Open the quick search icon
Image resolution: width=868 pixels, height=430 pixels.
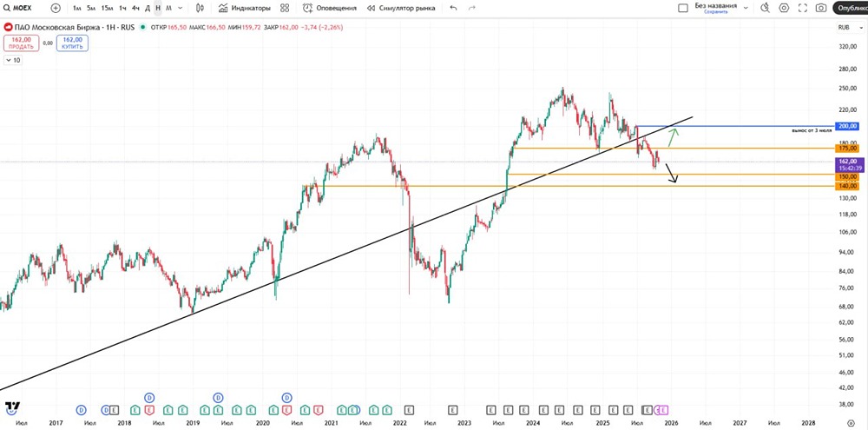coord(765,9)
